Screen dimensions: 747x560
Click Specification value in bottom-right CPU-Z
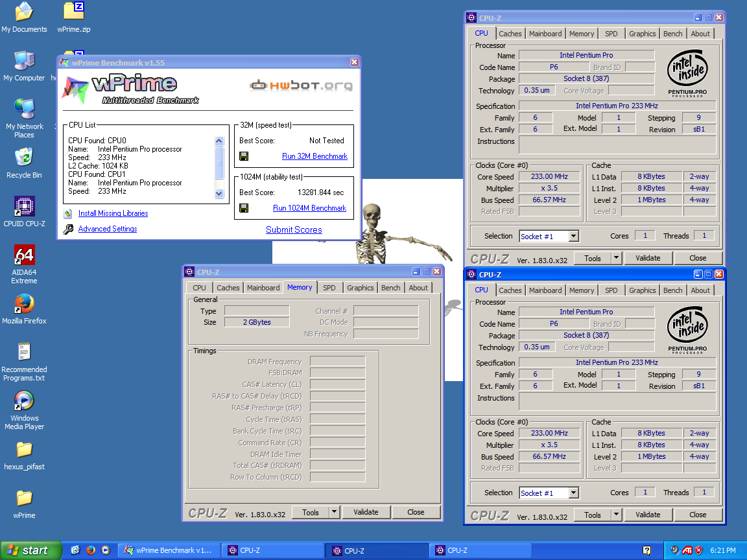[x=617, y=362]
